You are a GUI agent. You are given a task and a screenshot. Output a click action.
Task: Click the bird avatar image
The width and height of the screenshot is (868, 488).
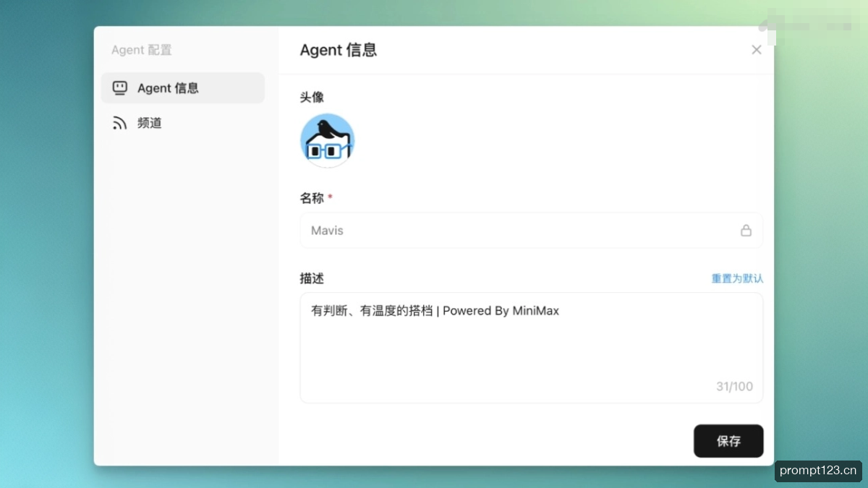click(328, 140)
